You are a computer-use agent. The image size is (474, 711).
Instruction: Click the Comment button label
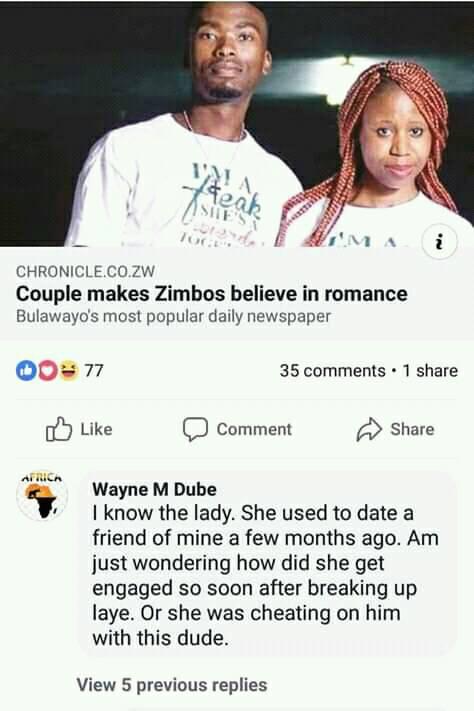click(x=254, y=429)
